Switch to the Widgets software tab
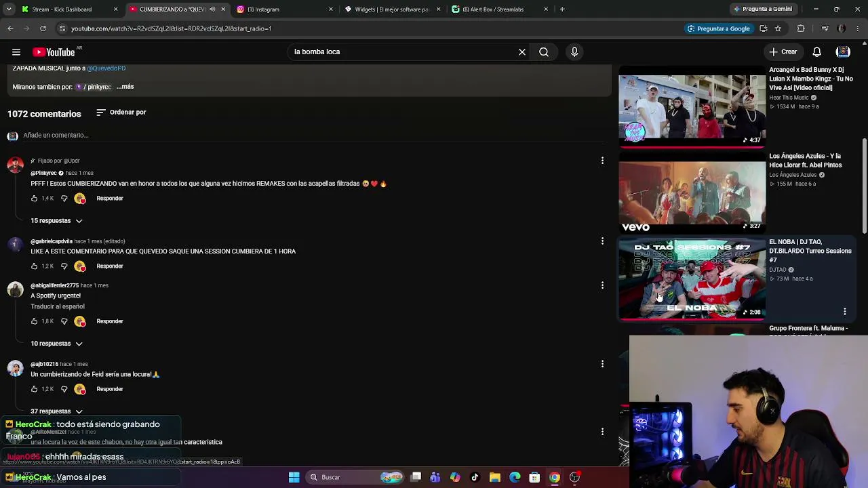This screenshot has height=488, width=868. coord(391,9)
